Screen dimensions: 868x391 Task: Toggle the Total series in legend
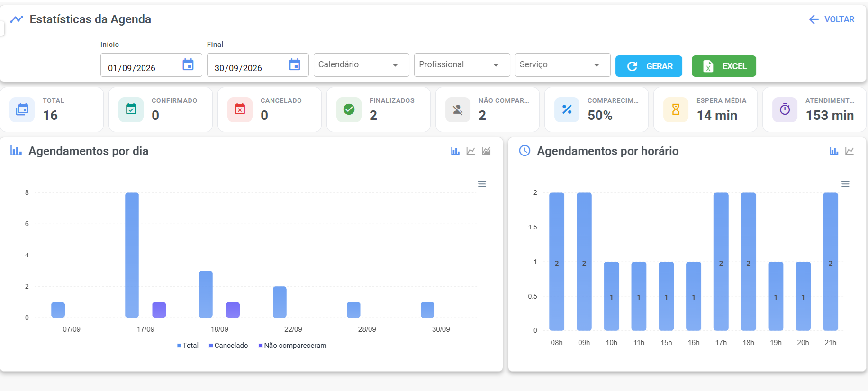(188, 346)
